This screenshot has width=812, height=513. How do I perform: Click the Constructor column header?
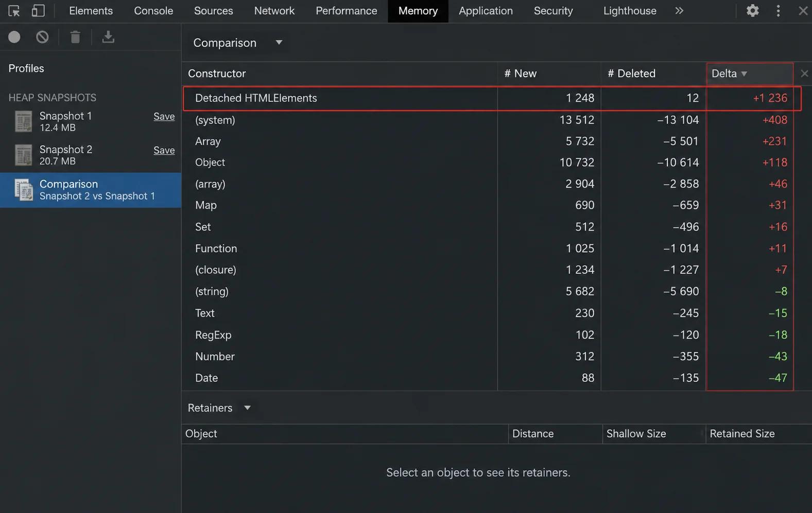340,74
